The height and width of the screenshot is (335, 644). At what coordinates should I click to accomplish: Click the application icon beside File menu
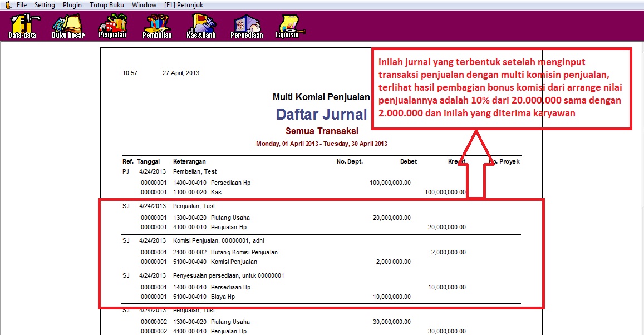tap(7, 4)
